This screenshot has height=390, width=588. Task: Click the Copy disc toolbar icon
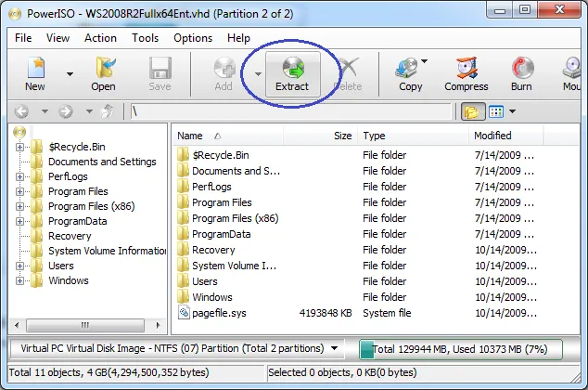[407, 68]
